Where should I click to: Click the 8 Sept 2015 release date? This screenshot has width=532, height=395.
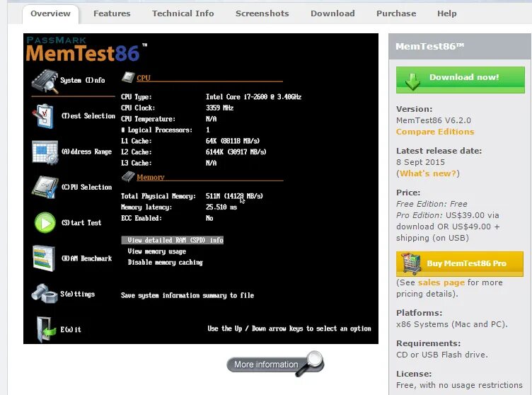[420, 162]
